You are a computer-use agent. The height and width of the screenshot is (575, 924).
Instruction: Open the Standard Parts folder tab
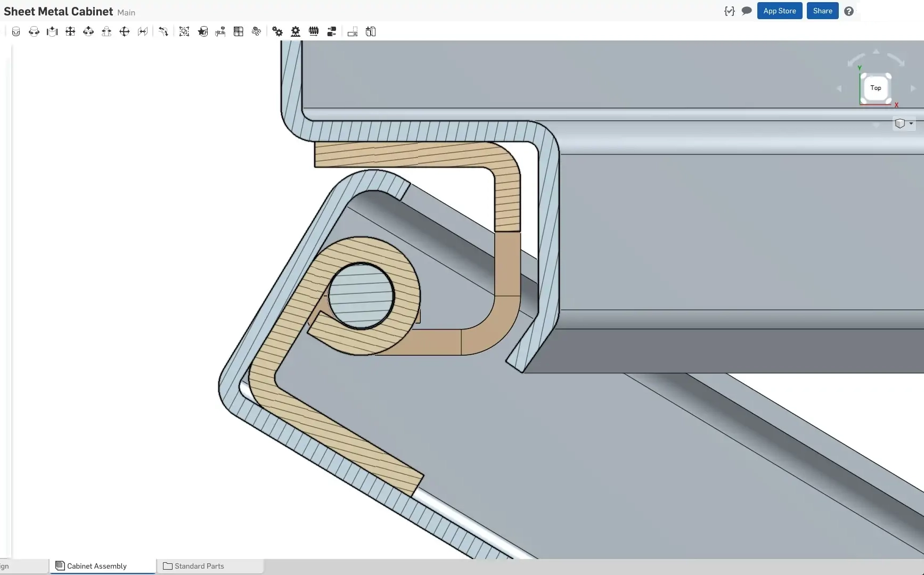(x=199, y=566)
